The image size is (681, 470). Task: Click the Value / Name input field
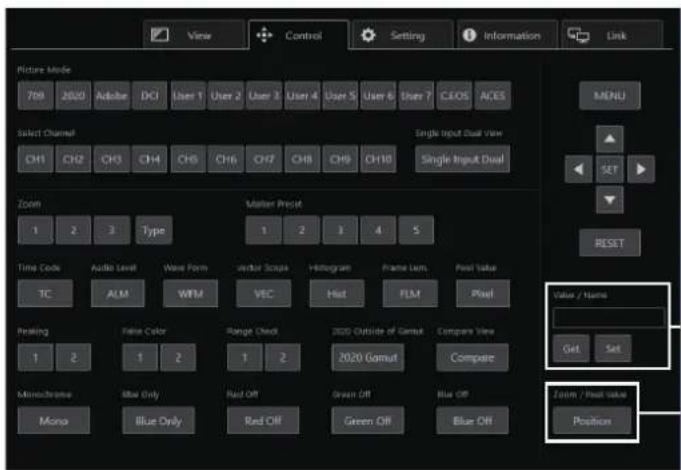[x=609, y=318]
